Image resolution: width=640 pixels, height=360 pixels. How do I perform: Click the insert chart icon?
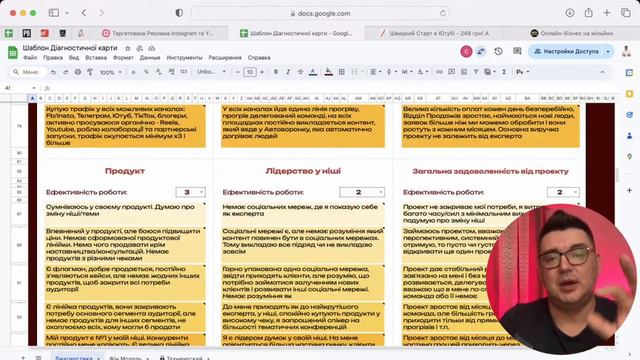coord(464,72)
